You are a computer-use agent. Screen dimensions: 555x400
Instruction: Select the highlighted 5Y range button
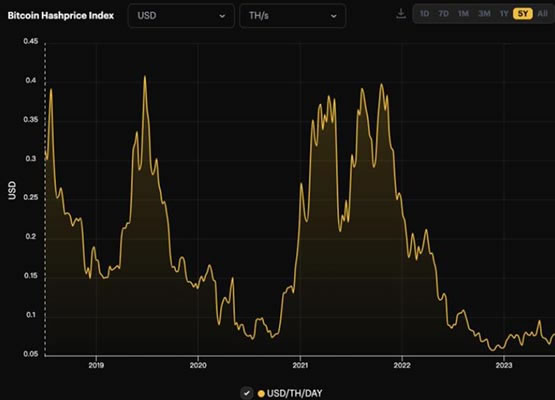click(523, 14)
